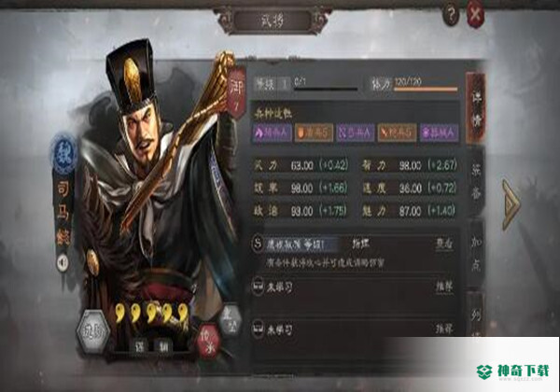The height and width of the screenshot is (392, 560).
Task: Play Sima Yi's voice speaker icon
Action: tap(63, 263)
